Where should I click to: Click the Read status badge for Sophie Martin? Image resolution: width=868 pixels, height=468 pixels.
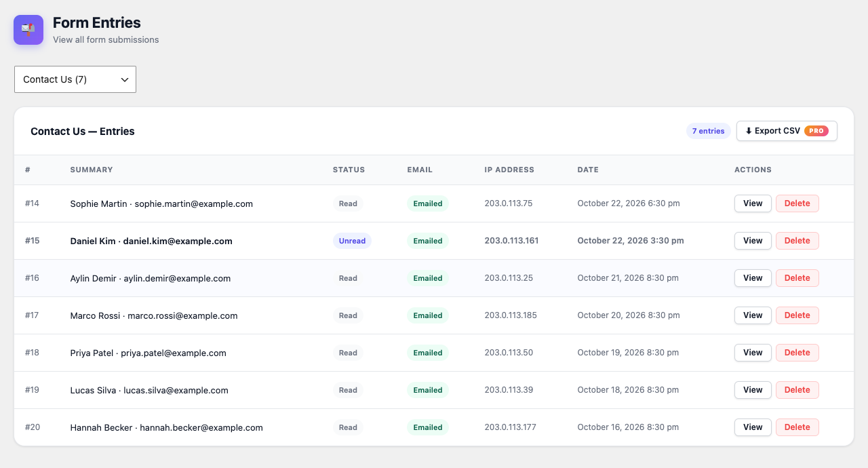tap(348, 203)
